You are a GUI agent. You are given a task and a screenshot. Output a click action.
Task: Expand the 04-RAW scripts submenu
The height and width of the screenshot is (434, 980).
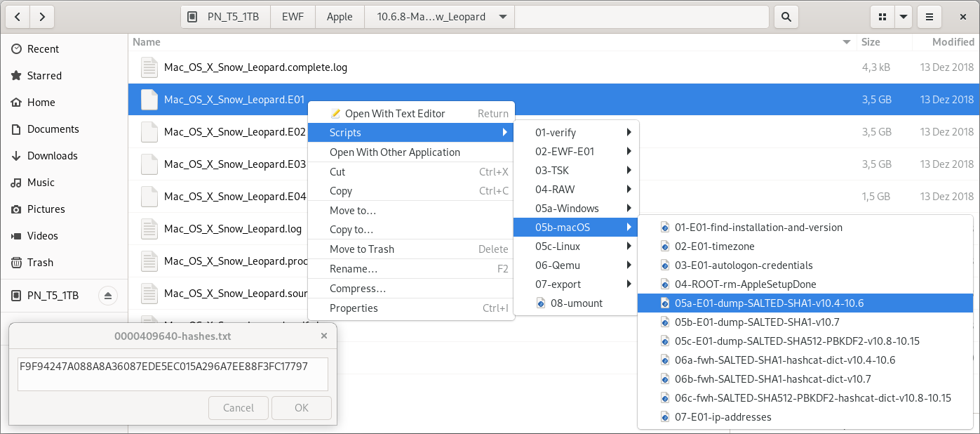[576, 189]
